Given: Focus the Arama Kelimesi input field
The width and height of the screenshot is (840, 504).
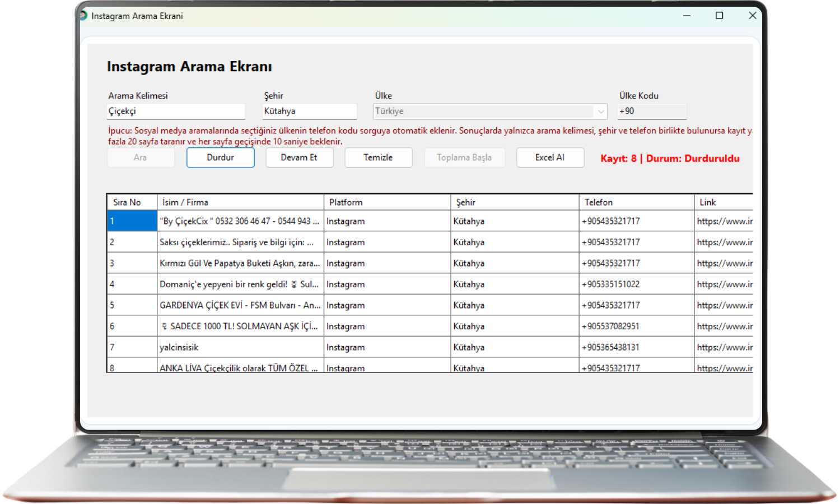Looking at the screenshot, I should [176, 111].
